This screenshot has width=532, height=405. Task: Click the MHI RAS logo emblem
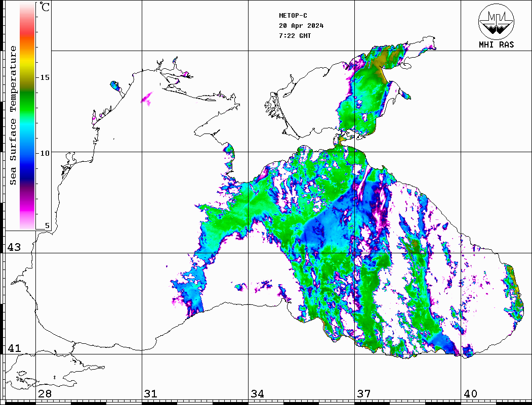(x=497, y=21)
